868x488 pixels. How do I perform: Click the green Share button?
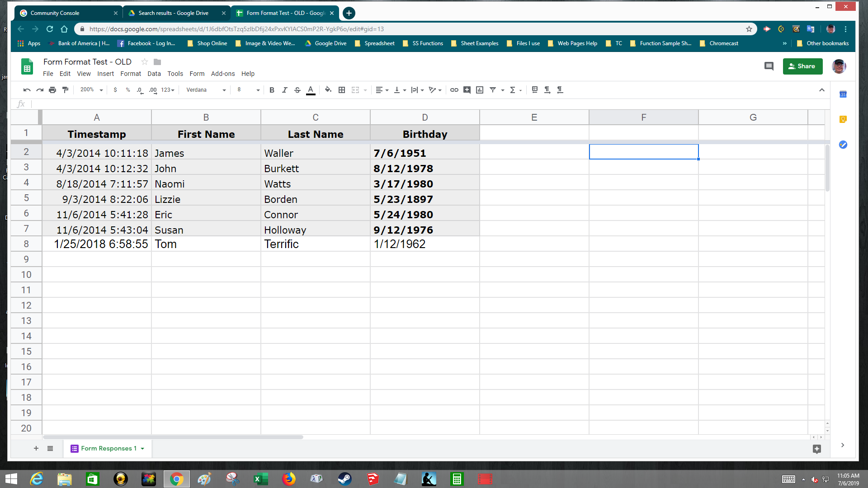802,66
